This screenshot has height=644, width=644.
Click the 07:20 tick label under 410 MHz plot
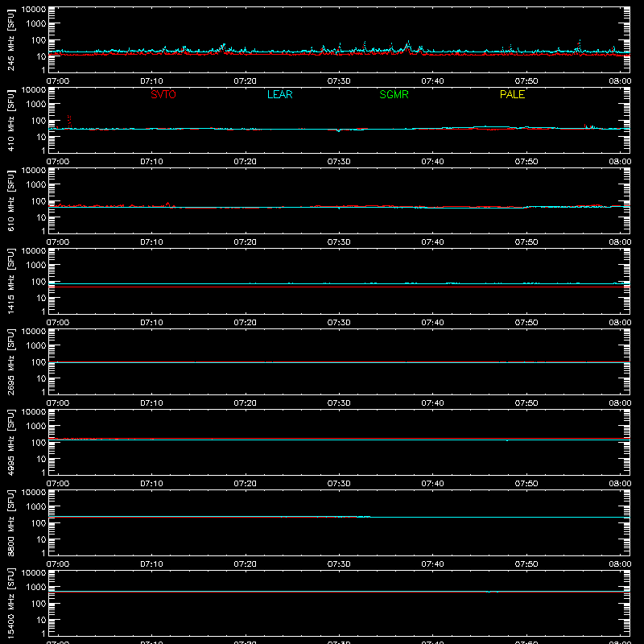pyautogui.click(x=246, y=162)
